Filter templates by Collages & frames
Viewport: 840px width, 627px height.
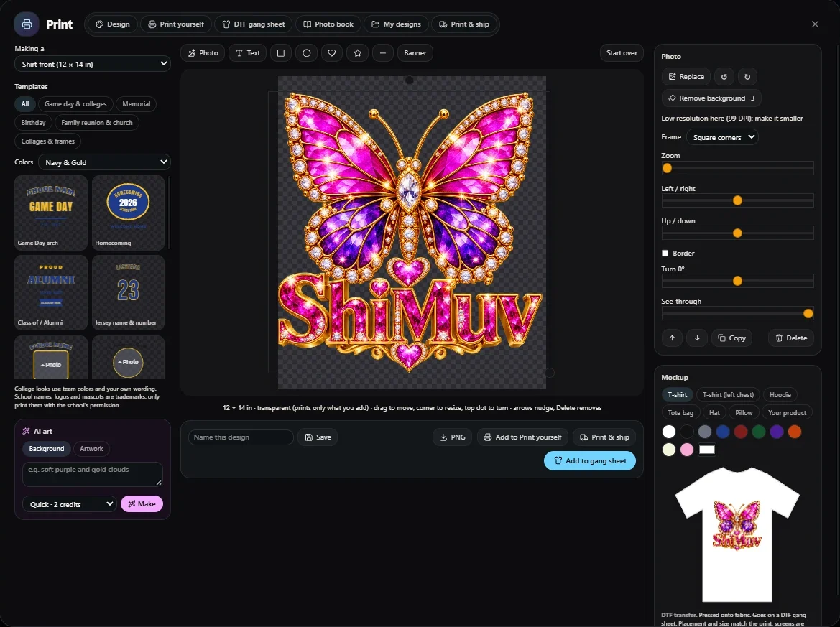coord(47,141)
